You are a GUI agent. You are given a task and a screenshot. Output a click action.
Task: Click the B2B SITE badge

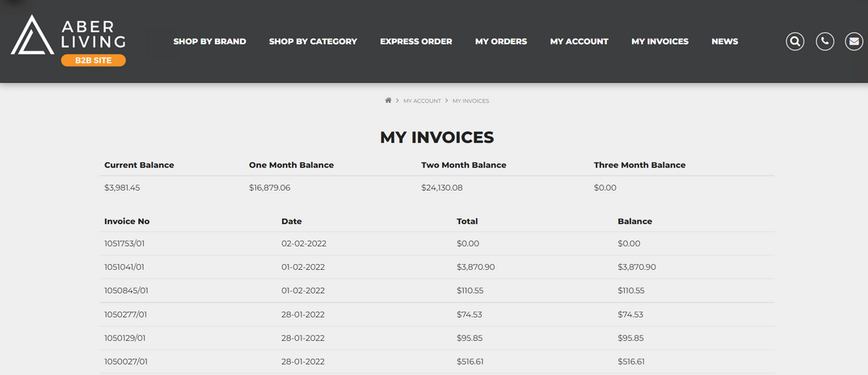click(94, 61)
